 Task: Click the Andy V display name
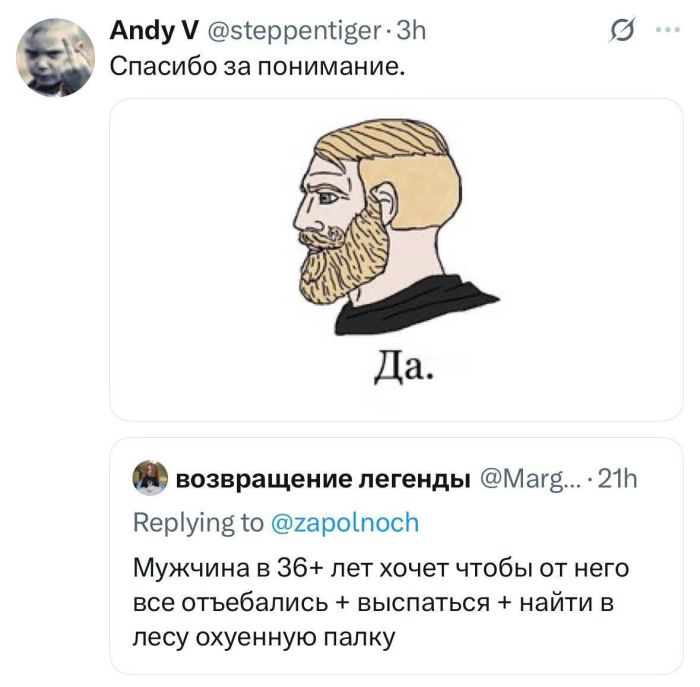pyautogui.click(x=152, y=32)
